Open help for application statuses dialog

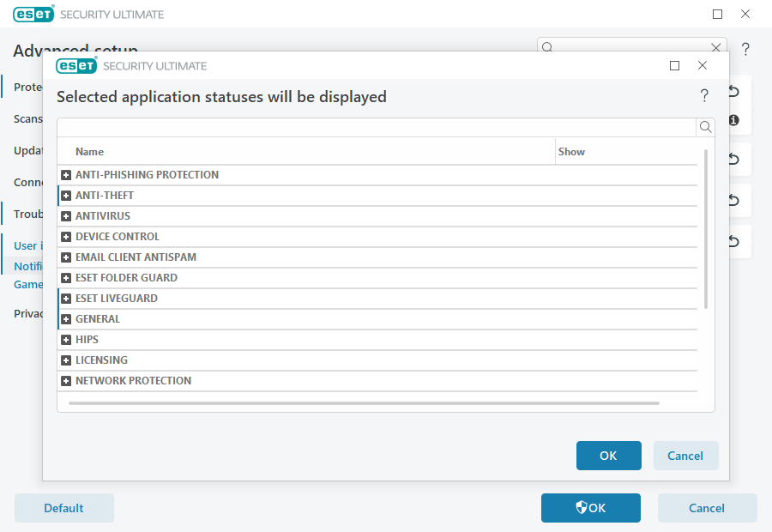[704, 95]
